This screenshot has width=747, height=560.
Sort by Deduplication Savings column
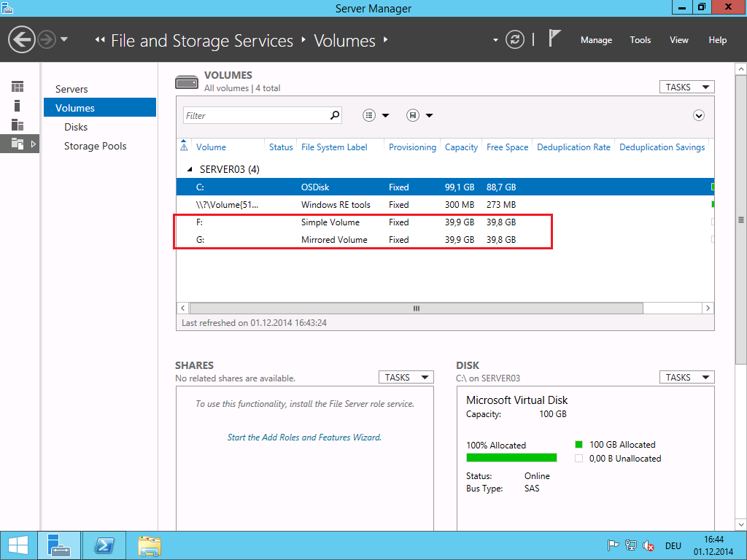click(x=662, y=147)
